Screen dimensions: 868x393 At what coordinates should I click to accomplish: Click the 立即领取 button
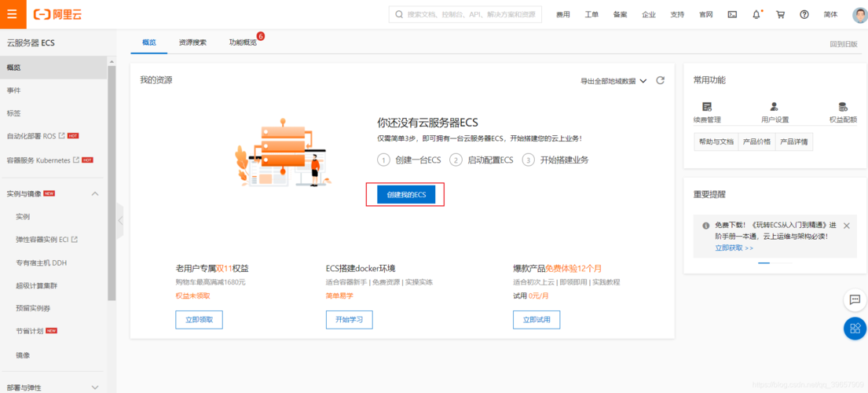[x=200, y=320]
